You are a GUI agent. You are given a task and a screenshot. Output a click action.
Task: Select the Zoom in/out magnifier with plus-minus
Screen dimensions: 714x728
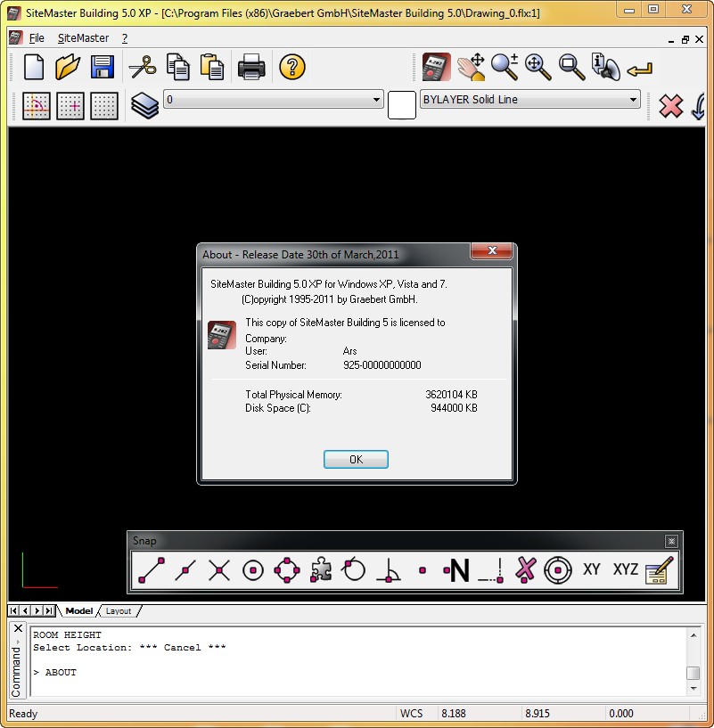(505, 68)
